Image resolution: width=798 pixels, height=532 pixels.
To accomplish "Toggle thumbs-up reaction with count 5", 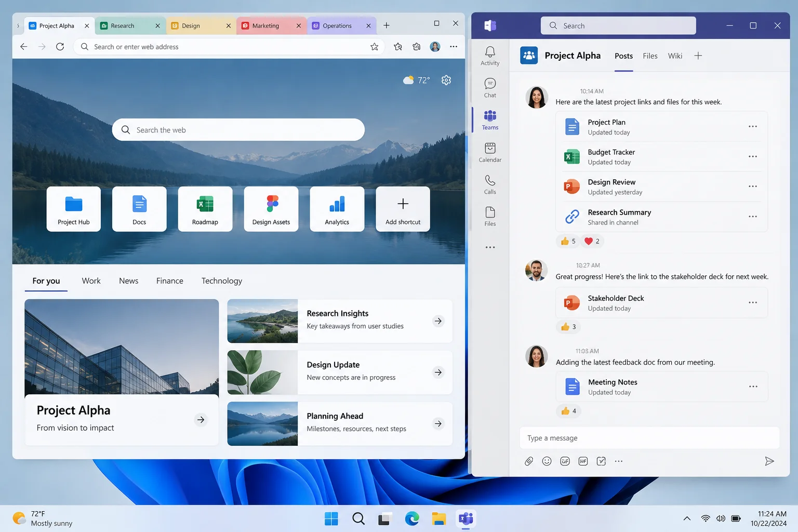I will [568, 241].
